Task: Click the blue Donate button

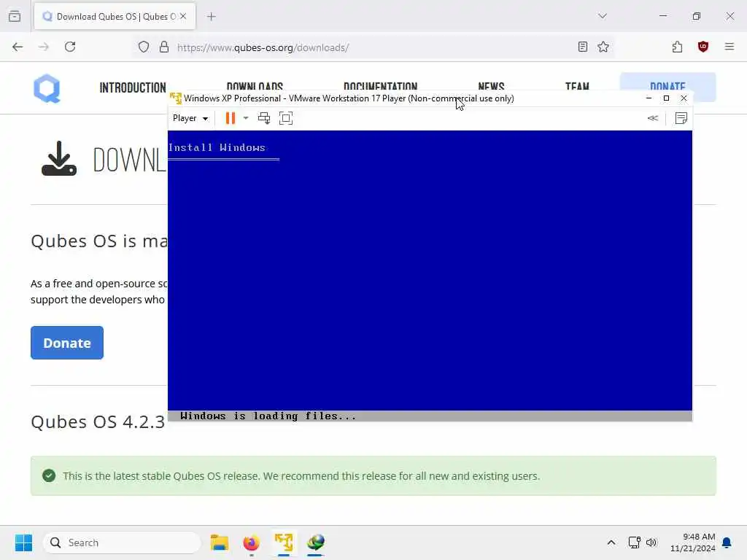Action: coord(67,343)
